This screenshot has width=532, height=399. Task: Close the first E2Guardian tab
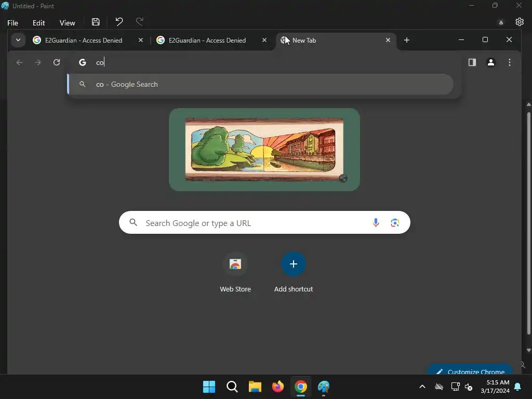(141, 41)
